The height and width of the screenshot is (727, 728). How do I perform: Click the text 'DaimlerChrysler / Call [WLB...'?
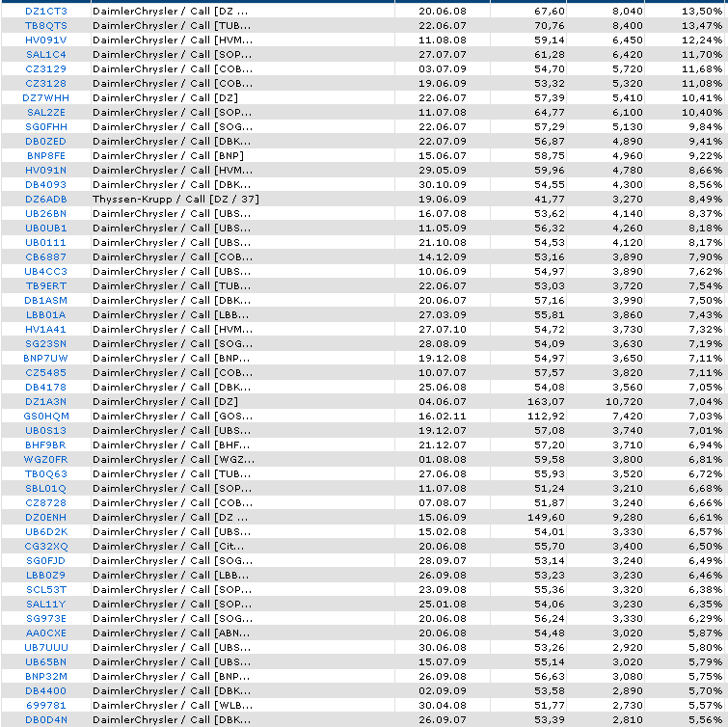pos(173,705)
